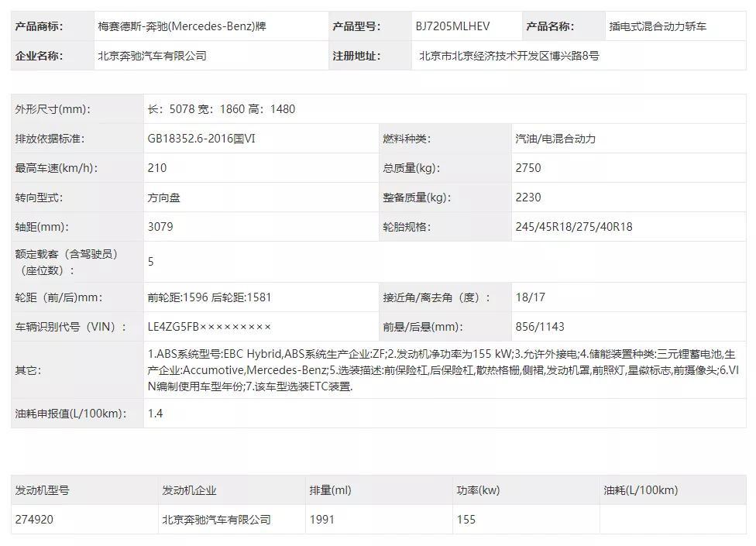Click the 转向型式 label

pos(39,197)
